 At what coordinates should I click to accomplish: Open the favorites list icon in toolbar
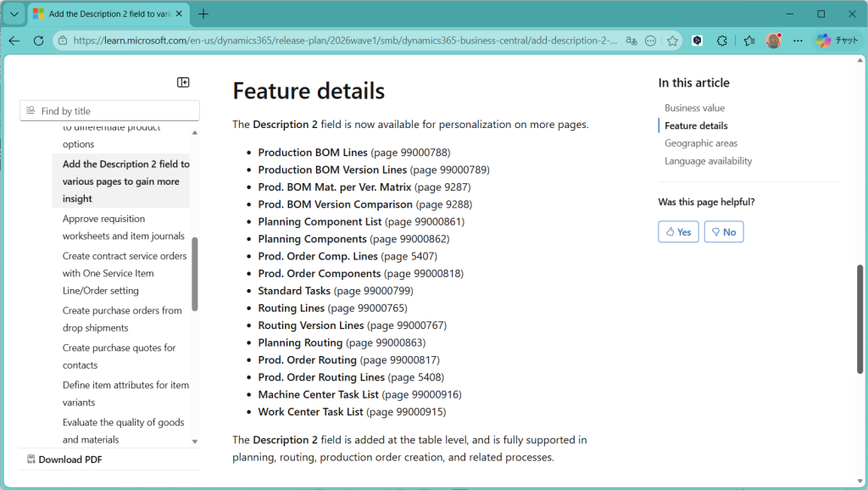748,41
